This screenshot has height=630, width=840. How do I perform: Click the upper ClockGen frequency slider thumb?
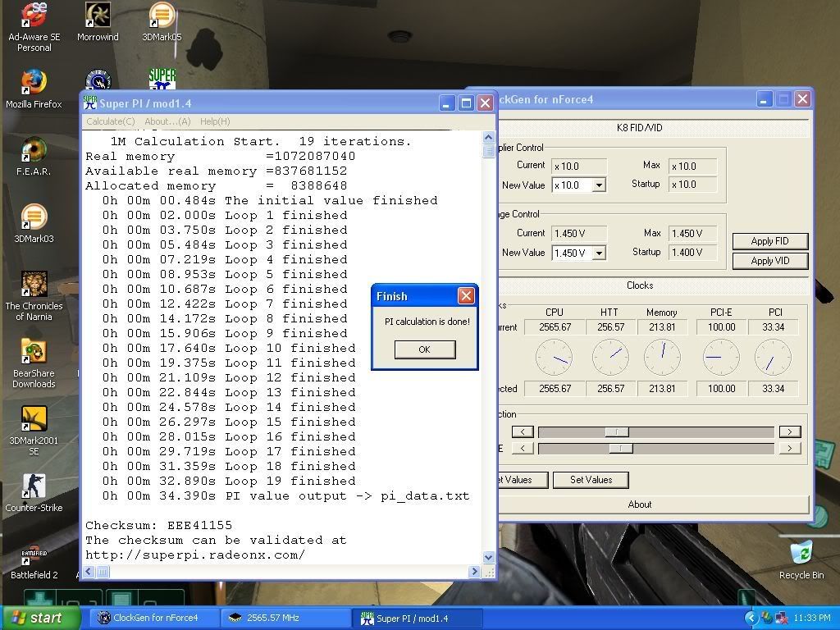click(x=616, y=431)
